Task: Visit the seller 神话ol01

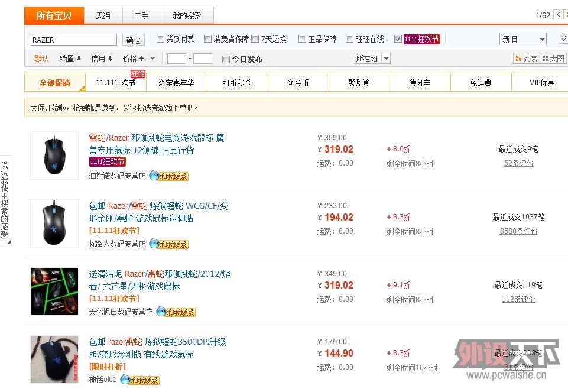Action: (103, 380)
